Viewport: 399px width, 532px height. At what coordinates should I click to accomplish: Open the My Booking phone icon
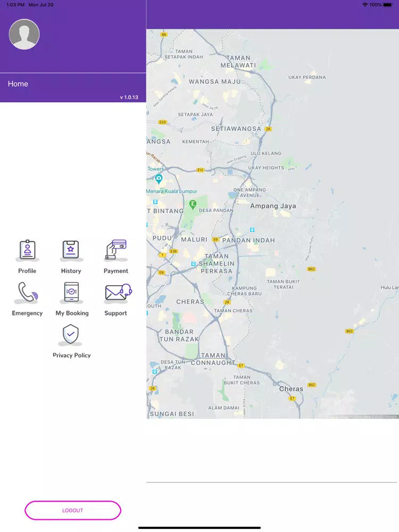[72, 293]
